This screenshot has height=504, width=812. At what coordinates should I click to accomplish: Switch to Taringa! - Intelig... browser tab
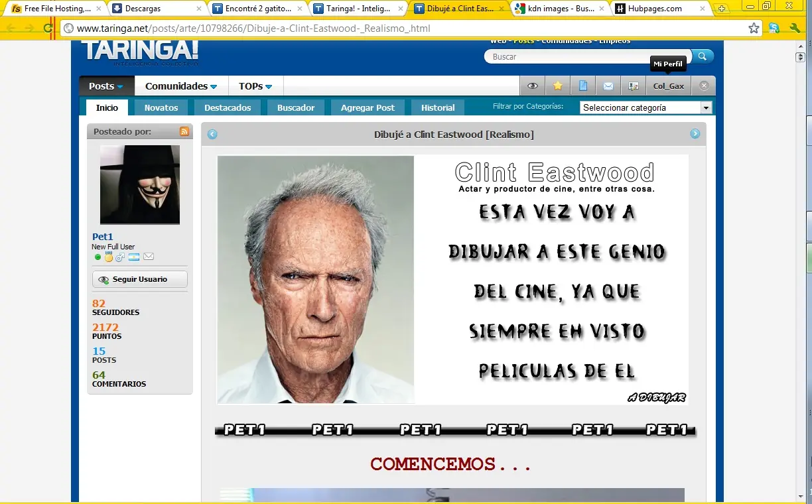click(358, 9)
